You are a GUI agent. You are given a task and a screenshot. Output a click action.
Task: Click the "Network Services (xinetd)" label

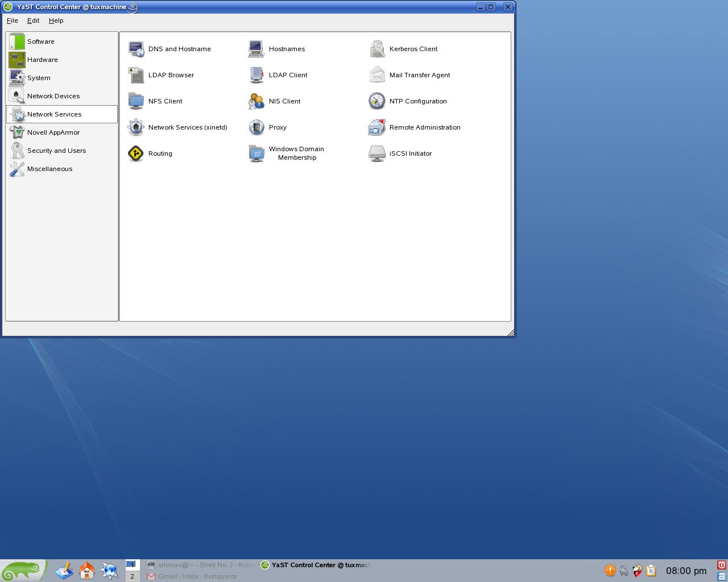pos(188,127)
